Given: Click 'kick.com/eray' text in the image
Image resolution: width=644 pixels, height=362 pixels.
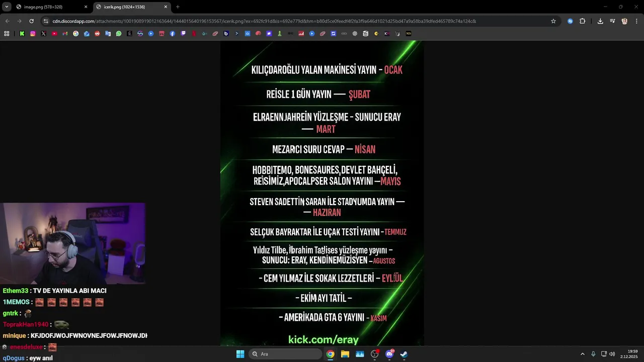Looking at the screenshot, I should pyautogui.click(x=324, y=340).
